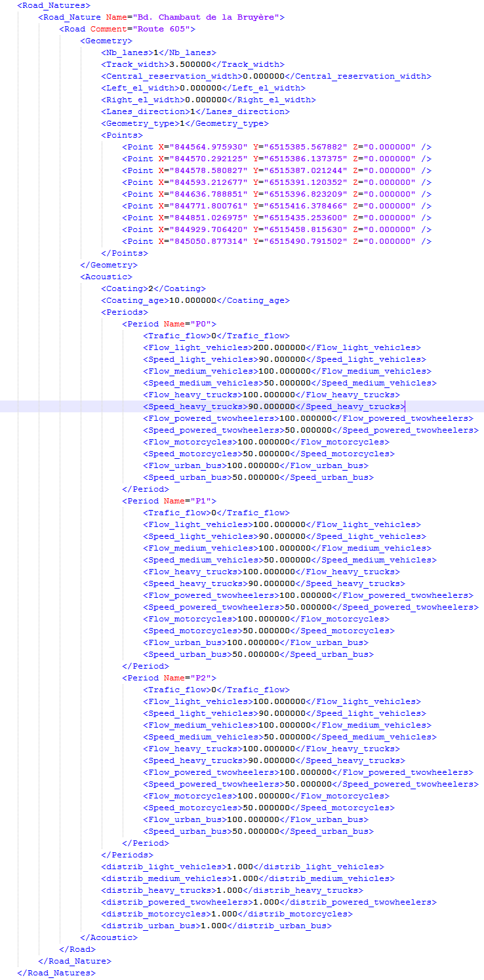Click the Point with X="844570.292125"
The height and width of the screenshot is (980, 484).
pyautogui.click(x=277, y=159)
